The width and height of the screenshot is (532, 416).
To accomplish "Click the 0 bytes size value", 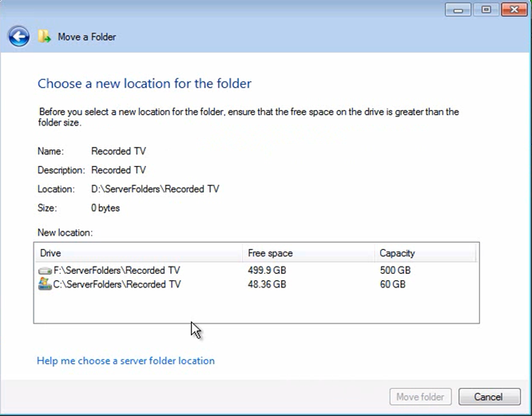I will pyautogui.click(x=105, y=208).
